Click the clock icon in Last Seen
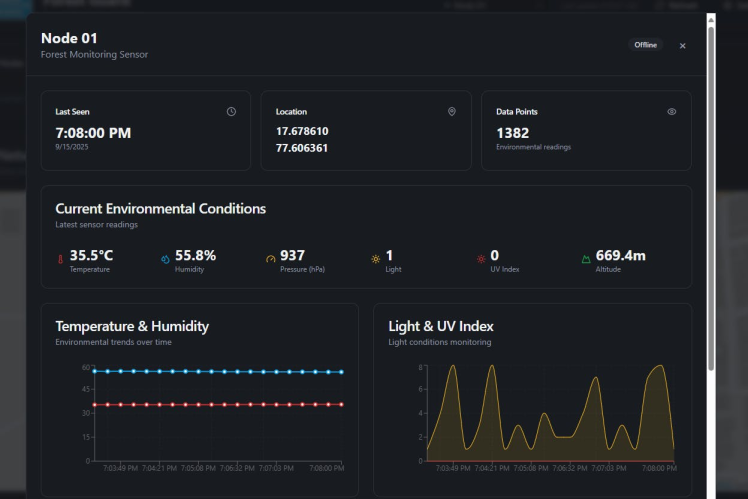 coord(231,112)
